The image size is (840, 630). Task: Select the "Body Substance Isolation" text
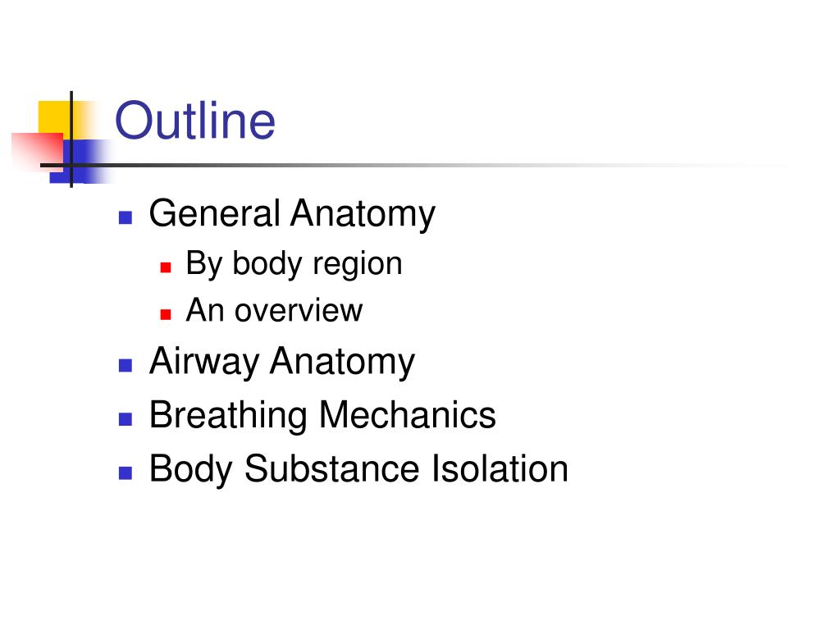[359, 470]
